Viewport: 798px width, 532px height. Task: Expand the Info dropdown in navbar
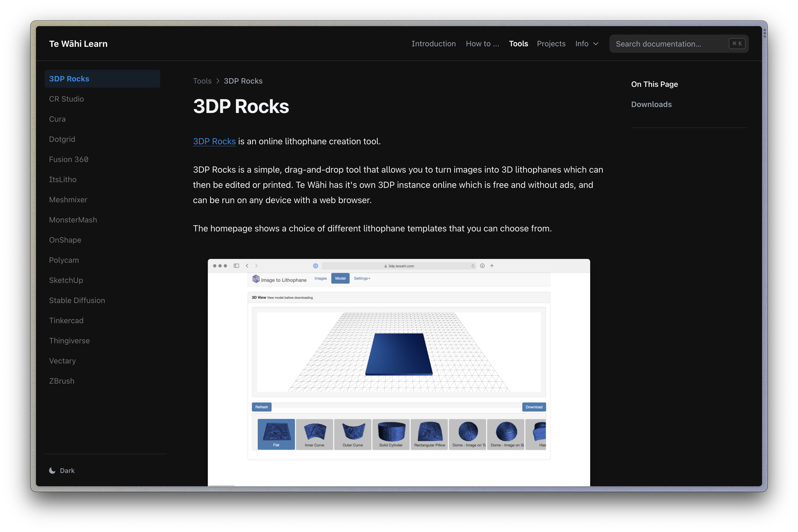click(x=587, y=44)
